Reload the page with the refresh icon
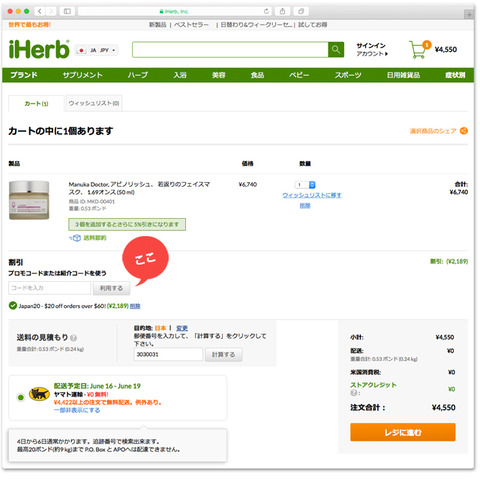This screenshot has width=480, height=485. [x=266, y=11]
